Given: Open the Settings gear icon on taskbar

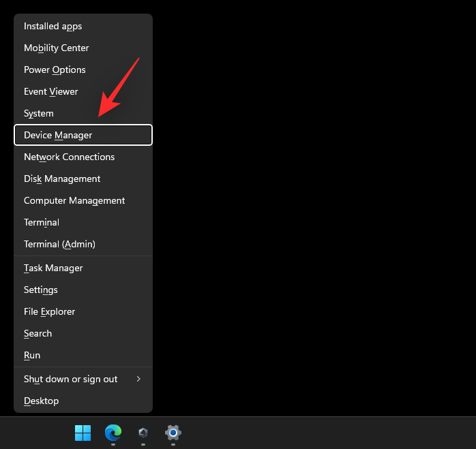Looking at the screenshot, I should pyautogui.click(x=173, y=433).
